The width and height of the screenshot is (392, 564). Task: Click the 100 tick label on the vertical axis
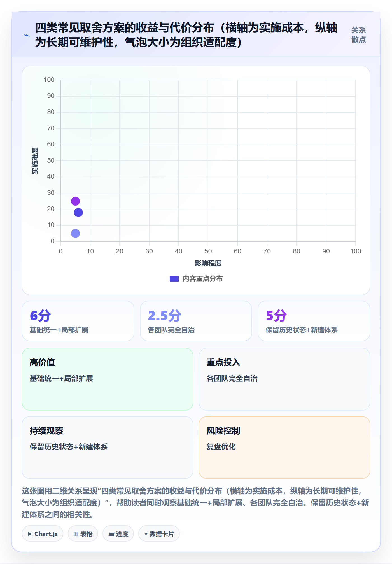49,80
